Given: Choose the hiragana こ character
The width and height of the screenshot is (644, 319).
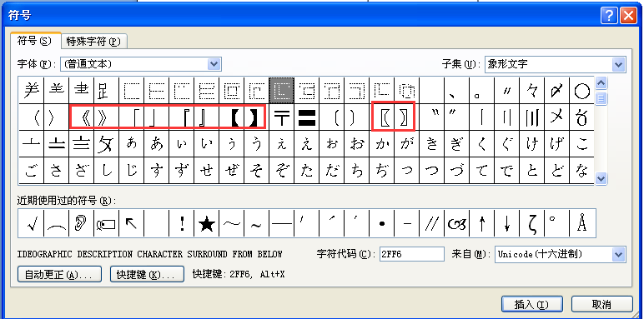Looking at the screenshot, I should click(582, 143).
